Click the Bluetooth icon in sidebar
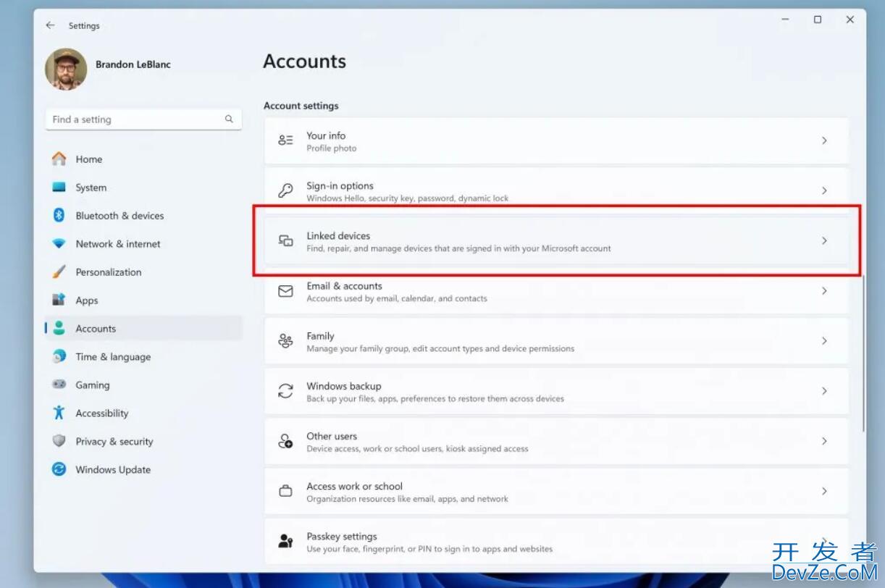The width and height of the screenshot is (885, 588). 59,216
